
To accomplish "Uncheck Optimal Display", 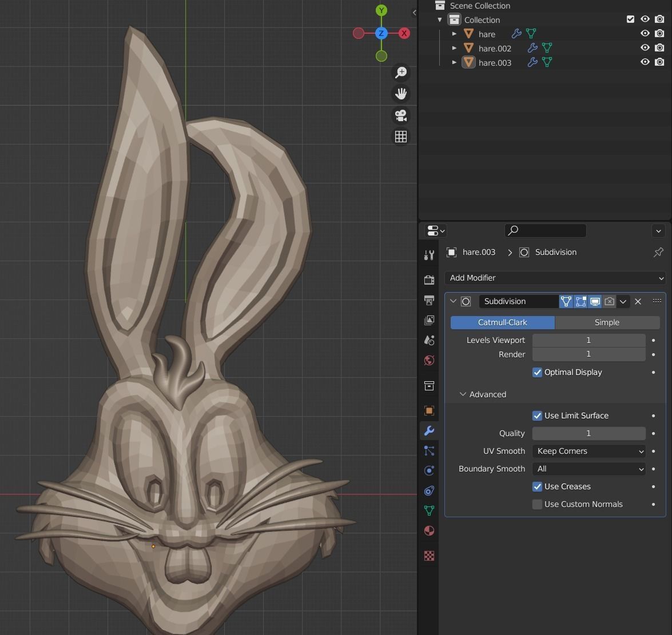I will coord(537,372).
